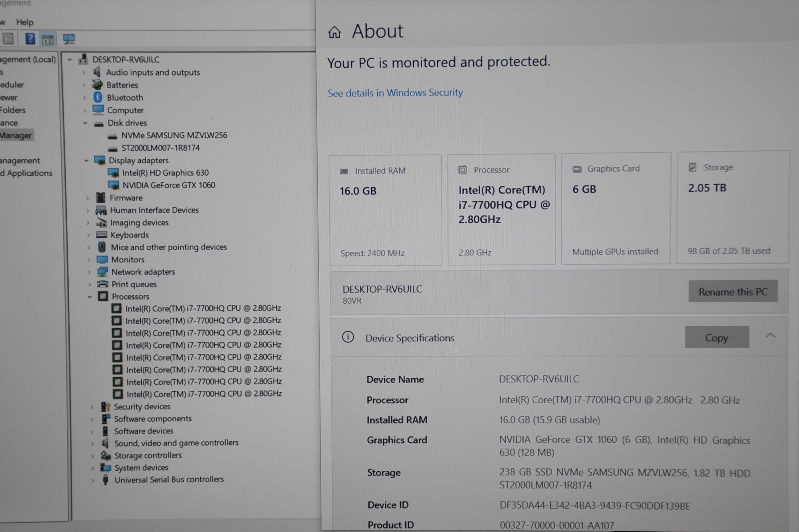The image size is (799, 532).
Task: Click the scan for hardware changes monitor icon
Action: [x=69, y=39]
